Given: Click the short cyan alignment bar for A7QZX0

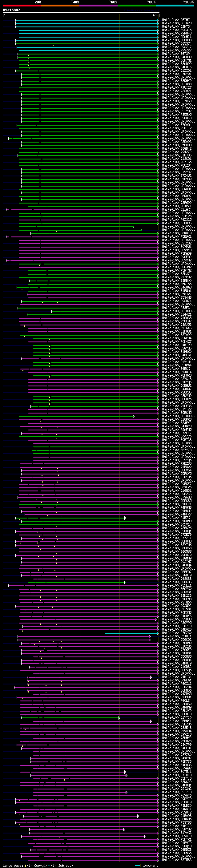Looking at the screenshot, I should [132, 633].
